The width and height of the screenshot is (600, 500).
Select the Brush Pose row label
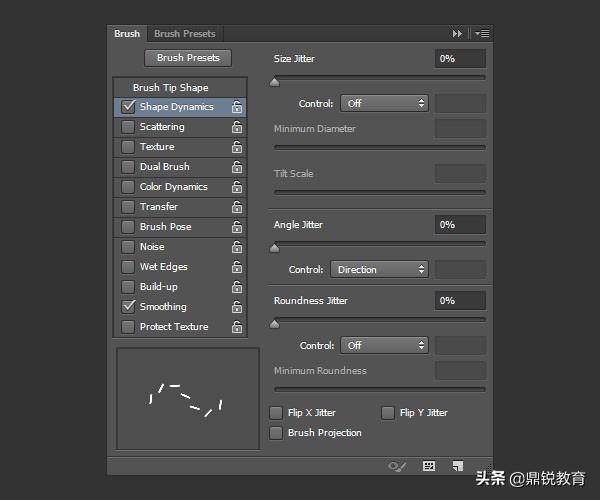165,226
